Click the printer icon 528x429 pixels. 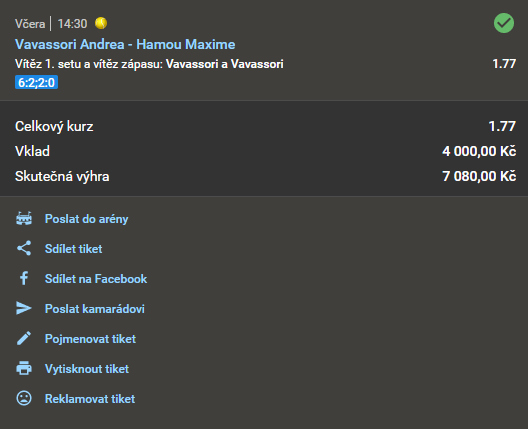click(24, 368)
